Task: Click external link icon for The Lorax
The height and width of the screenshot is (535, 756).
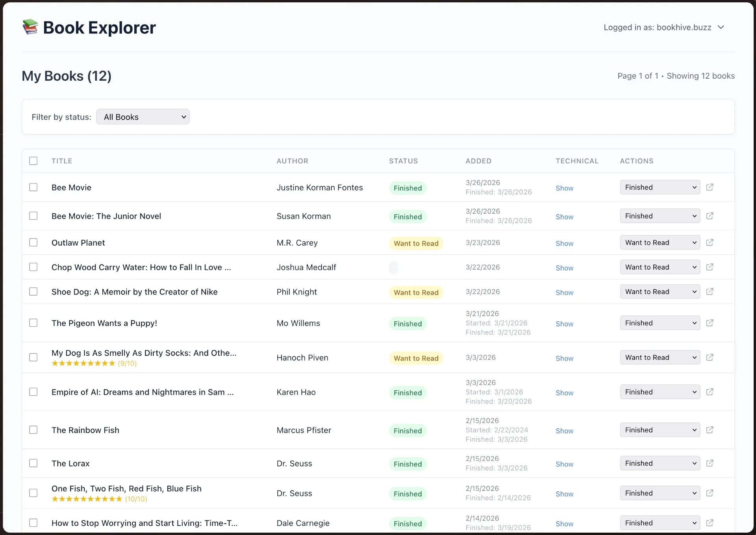Action: (710, 463)
